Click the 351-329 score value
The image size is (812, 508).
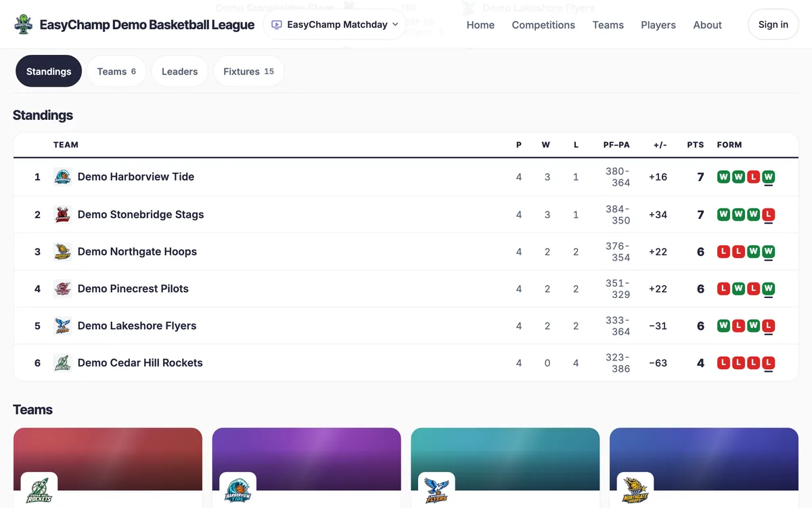click(x=618, y=289)
